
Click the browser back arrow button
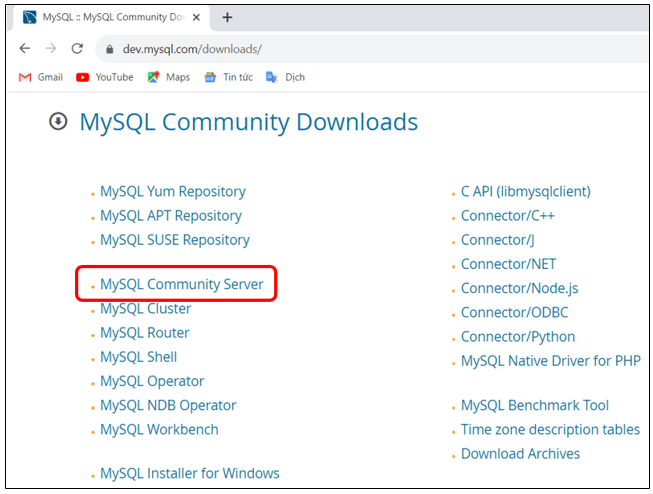[x=24, y=48]
